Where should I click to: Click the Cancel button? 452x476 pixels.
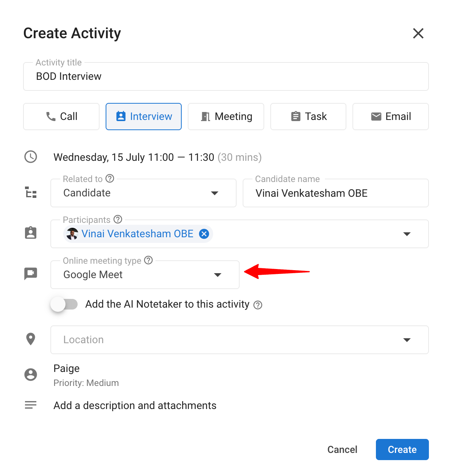[x=342, y=450]
